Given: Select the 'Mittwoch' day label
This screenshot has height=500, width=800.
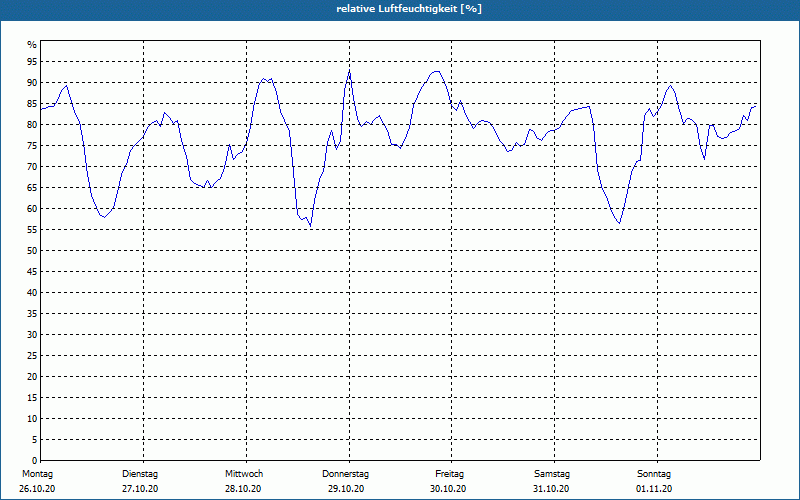Looking at the screenshot, I should click(x=244, y=474).
